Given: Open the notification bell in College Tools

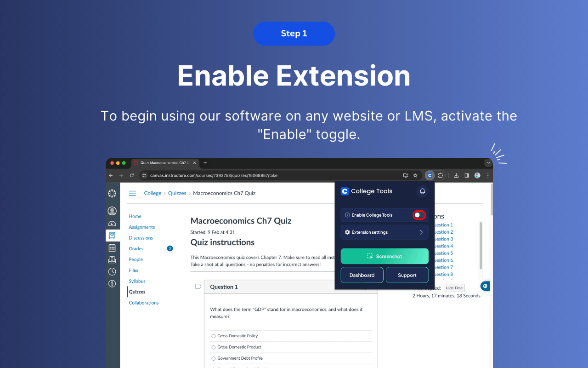Looking at the screenshot, I should pos(422,191).
